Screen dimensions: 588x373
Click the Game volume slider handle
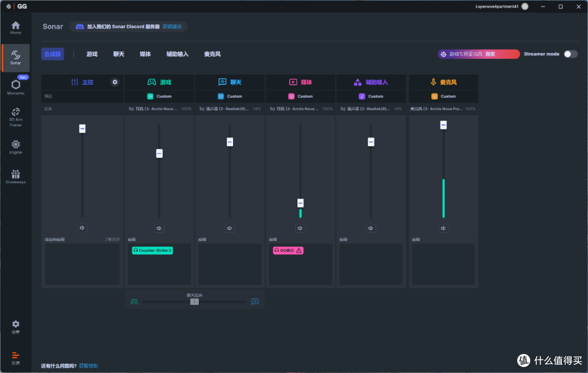pos(160,153)
